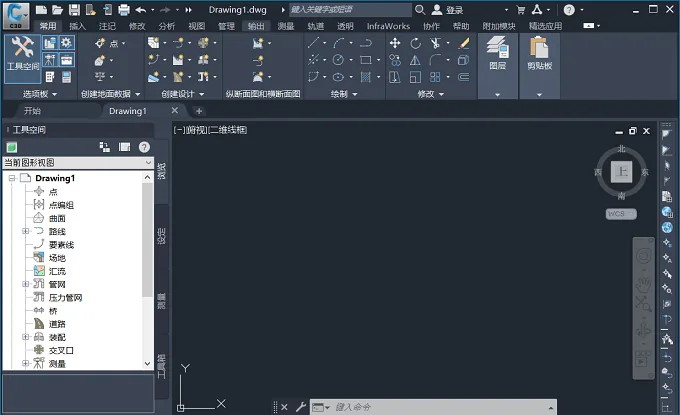Expand the 管网 (Pipe Networks) tree node
Screen dimensions: 680x415
26,284
